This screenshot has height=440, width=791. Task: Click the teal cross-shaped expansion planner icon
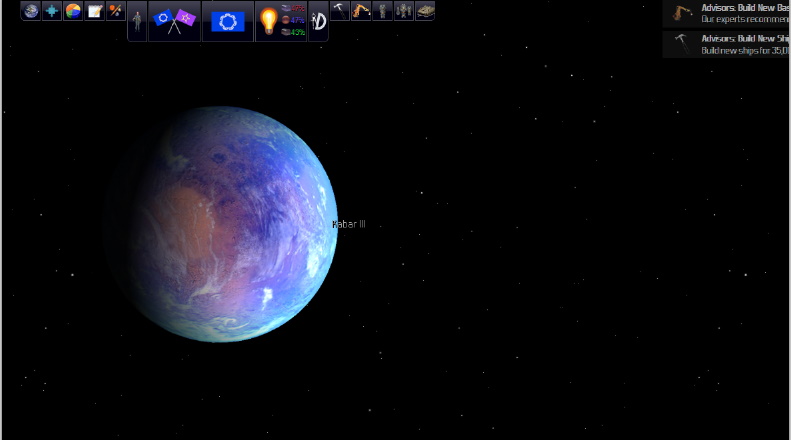[x=52, y=11]
